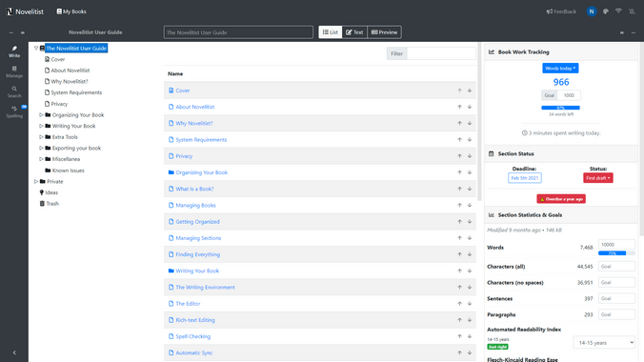
Task: Open Feedback from top bar
Action: click(x=561, y=11)
